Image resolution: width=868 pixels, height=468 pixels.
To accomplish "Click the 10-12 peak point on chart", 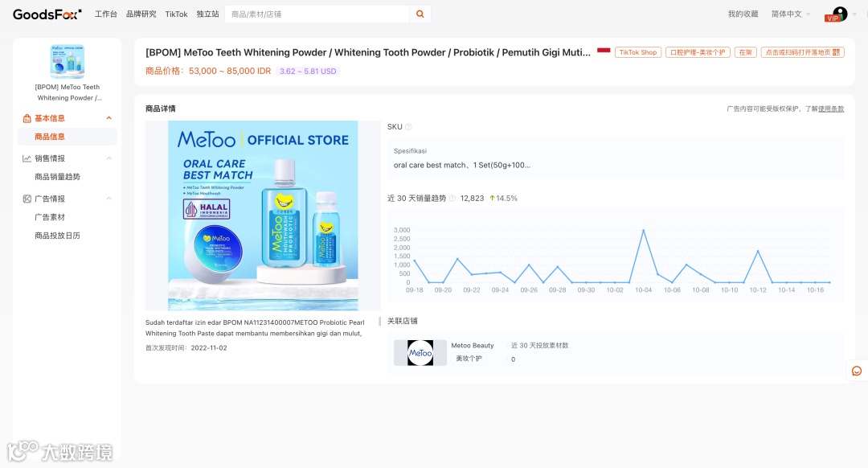I will pyautogui.click(x=758, y=252).
